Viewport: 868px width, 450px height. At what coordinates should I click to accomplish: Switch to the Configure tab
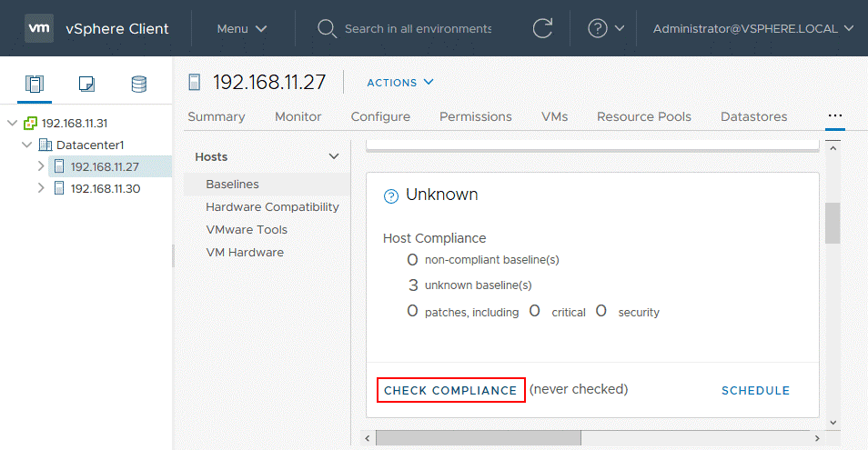380,116
